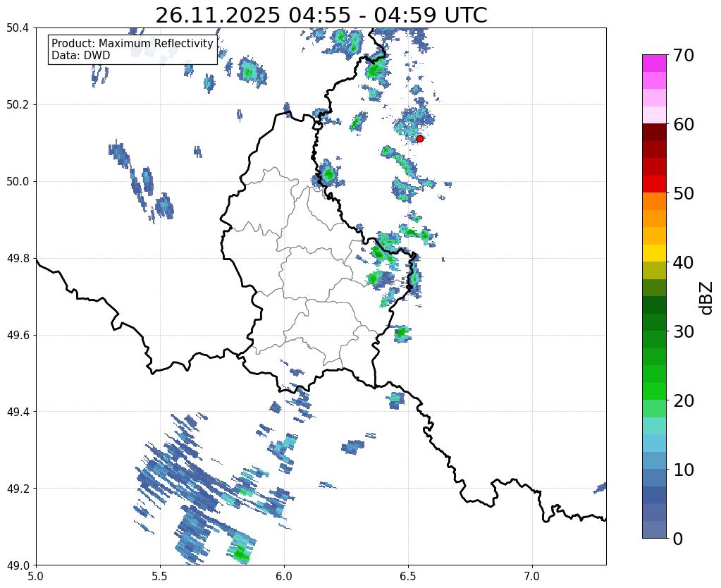Click the y-axis latitude label 49.6
Screen dimensions: 721x588
[x=18, y=336]
